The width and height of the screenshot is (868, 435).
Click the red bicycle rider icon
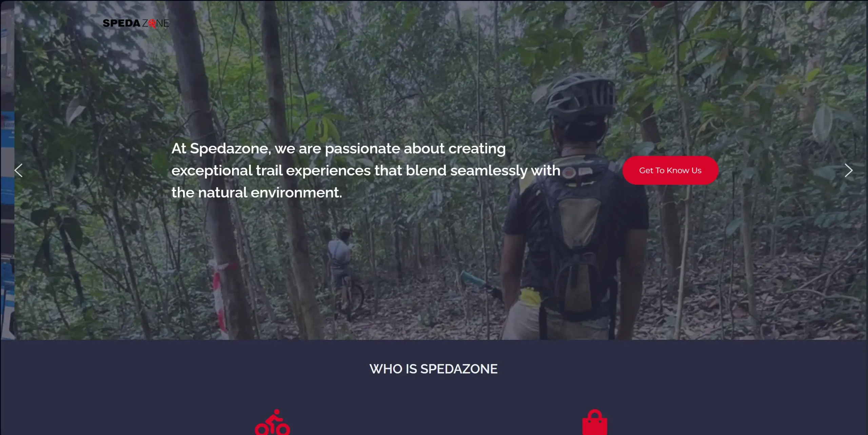(x=272, y=422)
